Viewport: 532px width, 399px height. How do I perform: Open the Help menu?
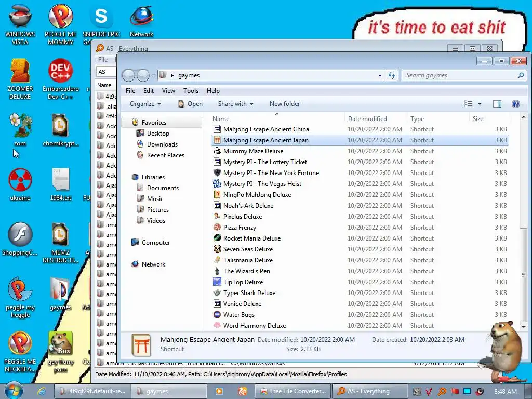213,91
